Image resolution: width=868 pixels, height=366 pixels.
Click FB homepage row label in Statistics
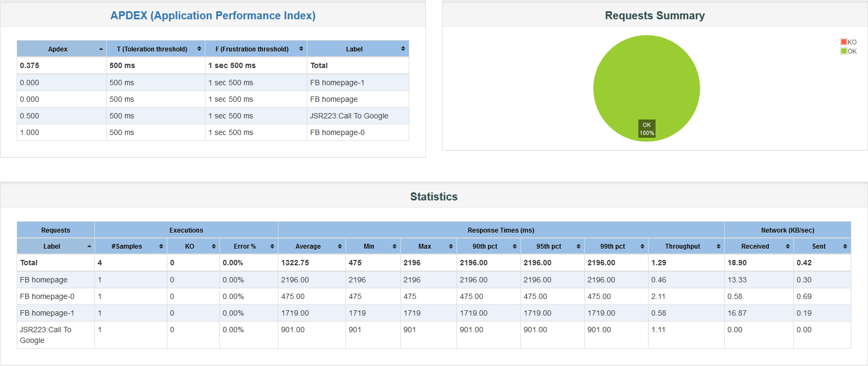[43, 280]
